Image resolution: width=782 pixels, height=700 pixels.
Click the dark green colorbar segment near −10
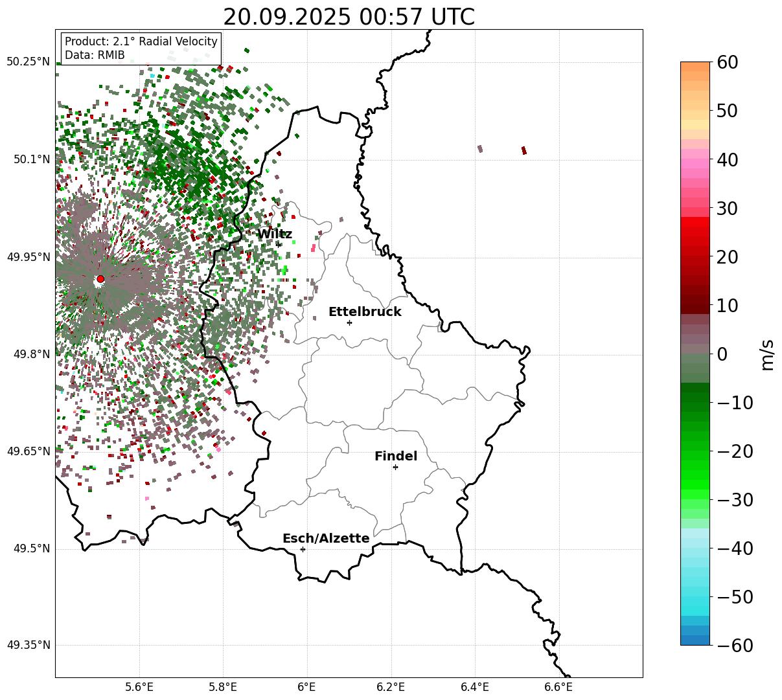tap(695, 402)
